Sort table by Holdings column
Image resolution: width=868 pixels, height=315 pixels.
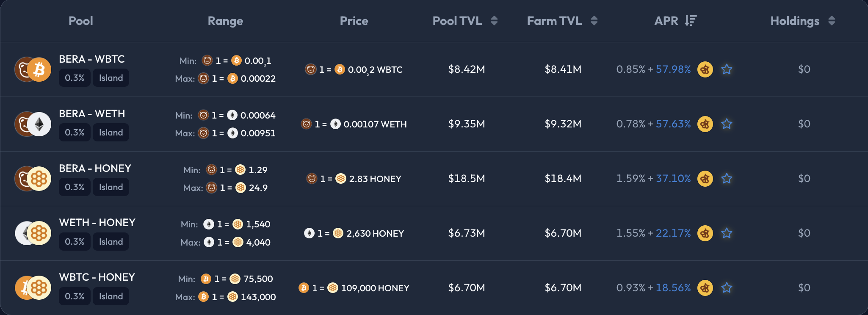click(x=831, y=21)
